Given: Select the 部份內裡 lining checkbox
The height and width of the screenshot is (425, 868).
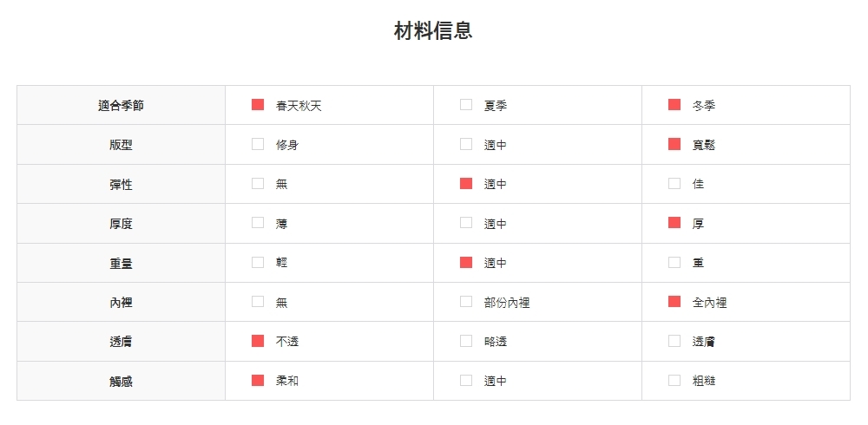Looking at the screenshot, I should 466,302.
